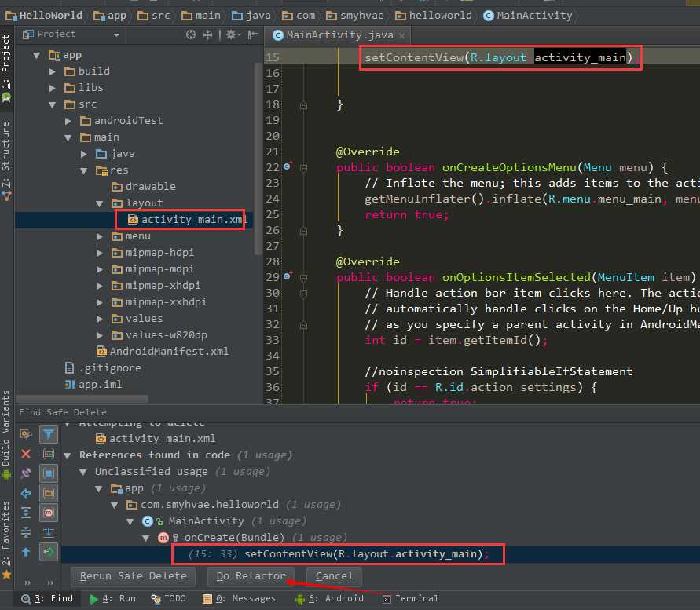700x610 pixels.
Task: Click the Collapse All icon in Find panel
Action: point(26,532)
